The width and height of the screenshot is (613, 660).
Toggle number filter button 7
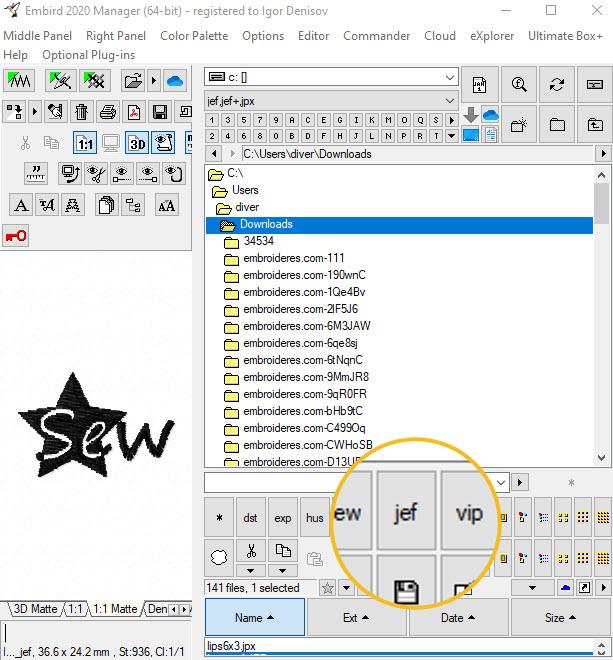(260, 120)
